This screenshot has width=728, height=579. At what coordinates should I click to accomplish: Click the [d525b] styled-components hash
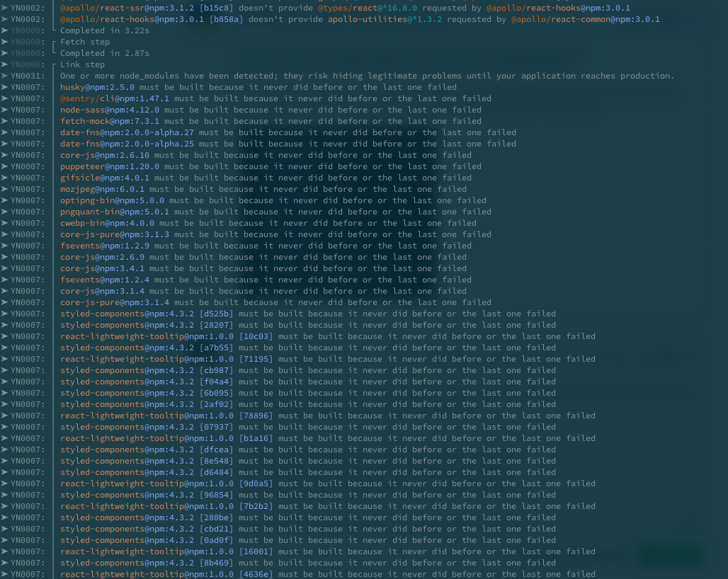[x=217, y=314]
